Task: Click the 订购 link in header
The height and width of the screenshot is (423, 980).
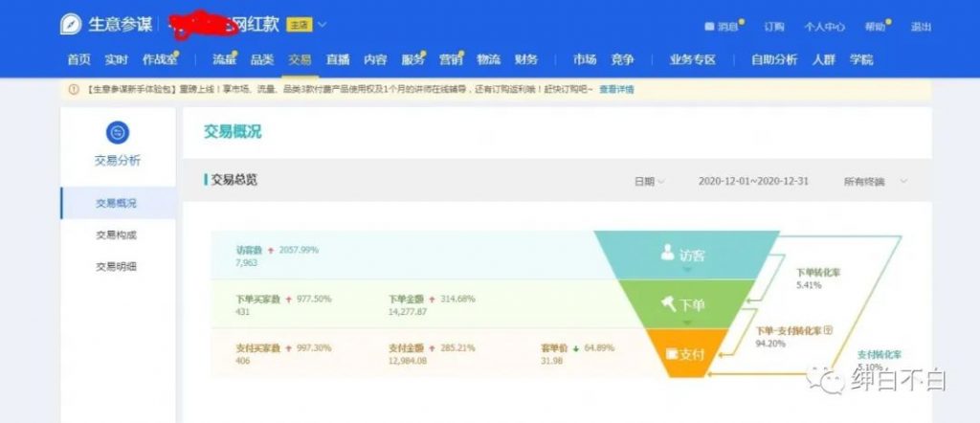Action: [773, 27]
